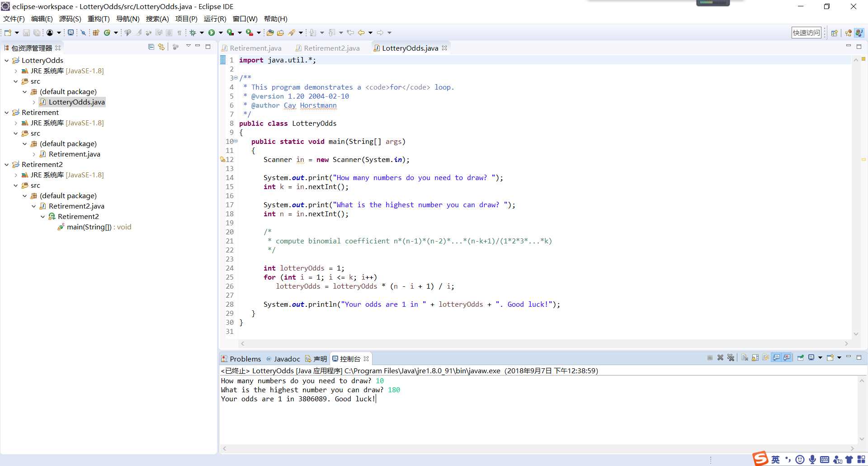Toggle Mark Occurrences toolbar icon

pyautogui.click(x=138, y=33)
